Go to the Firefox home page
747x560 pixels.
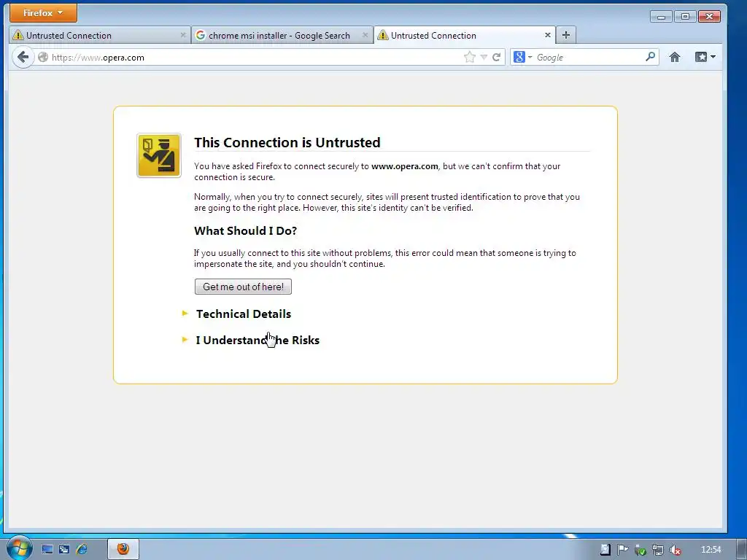coord(675,57)
